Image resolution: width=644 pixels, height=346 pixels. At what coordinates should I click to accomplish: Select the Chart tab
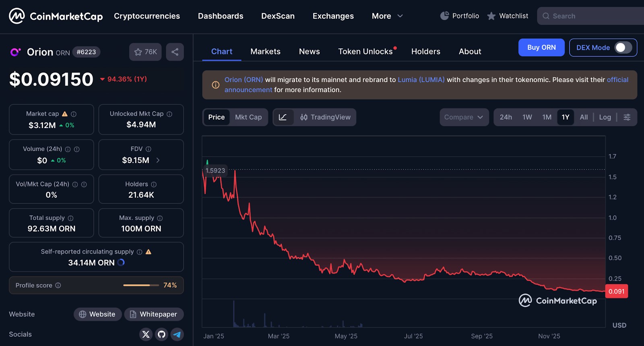click(x=222, y=52)
